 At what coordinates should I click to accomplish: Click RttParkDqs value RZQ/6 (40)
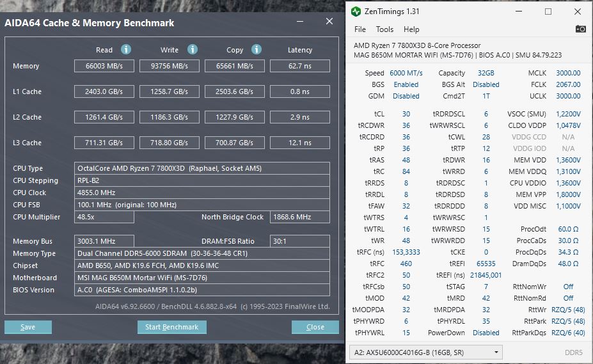click(568, 333)
